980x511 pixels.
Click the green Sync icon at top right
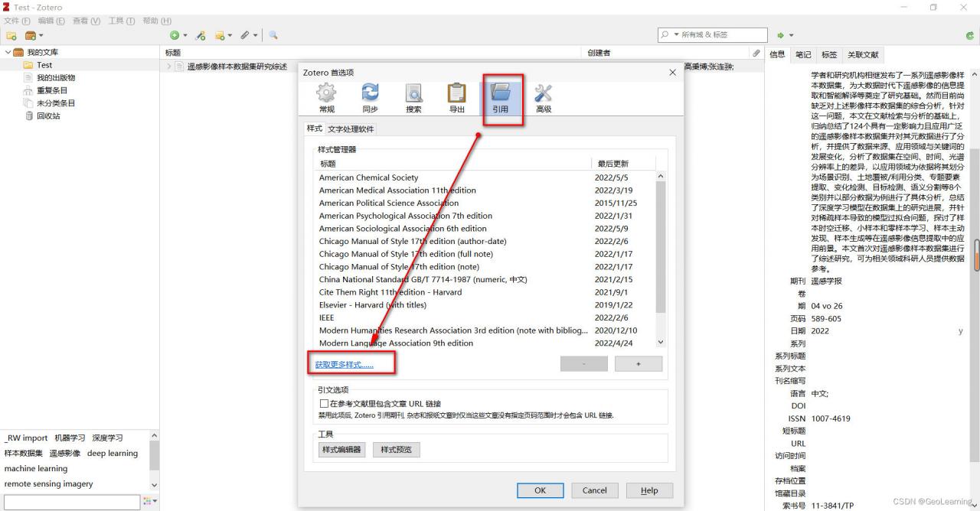[x=970, y=35]
